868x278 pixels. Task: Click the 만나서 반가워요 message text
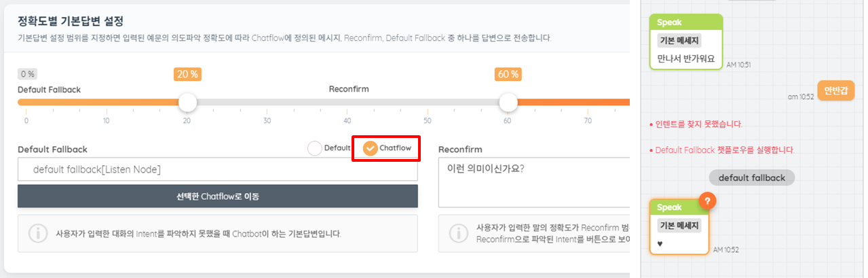point(686,58)
